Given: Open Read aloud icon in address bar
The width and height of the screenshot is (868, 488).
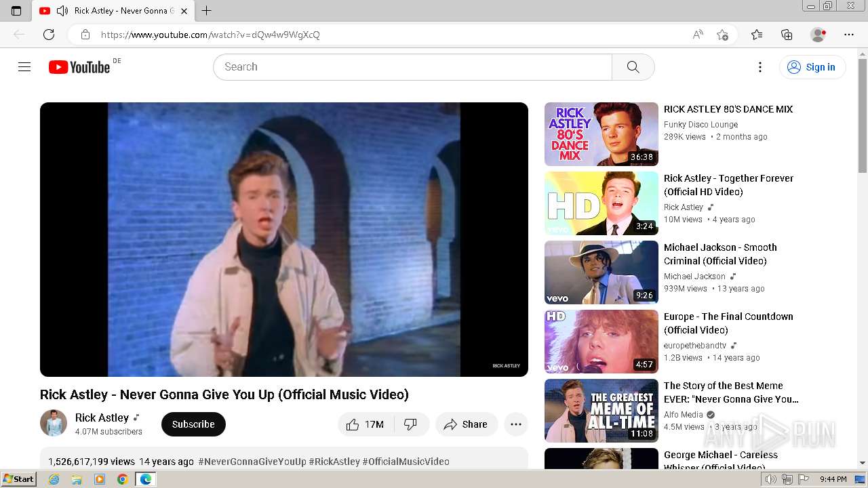Looking at the screenshot, I should point(698,35).
